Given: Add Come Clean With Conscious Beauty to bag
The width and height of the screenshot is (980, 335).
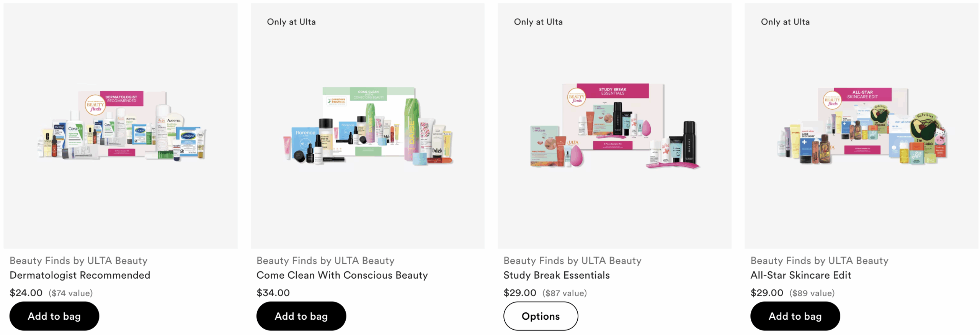Looking at the screenshot, I should (x=301, y=316).
